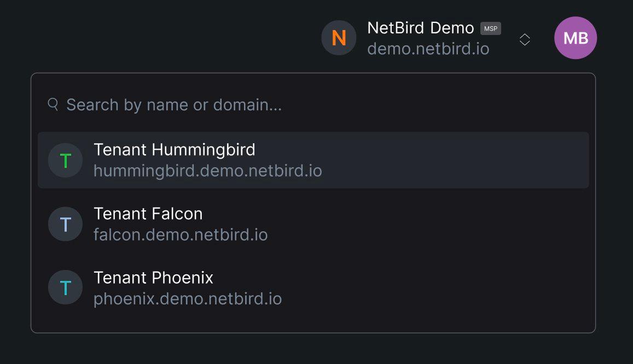Select the NetBird Demo title
The height and width of the screenshot is (364, 633).
[421, 27]
